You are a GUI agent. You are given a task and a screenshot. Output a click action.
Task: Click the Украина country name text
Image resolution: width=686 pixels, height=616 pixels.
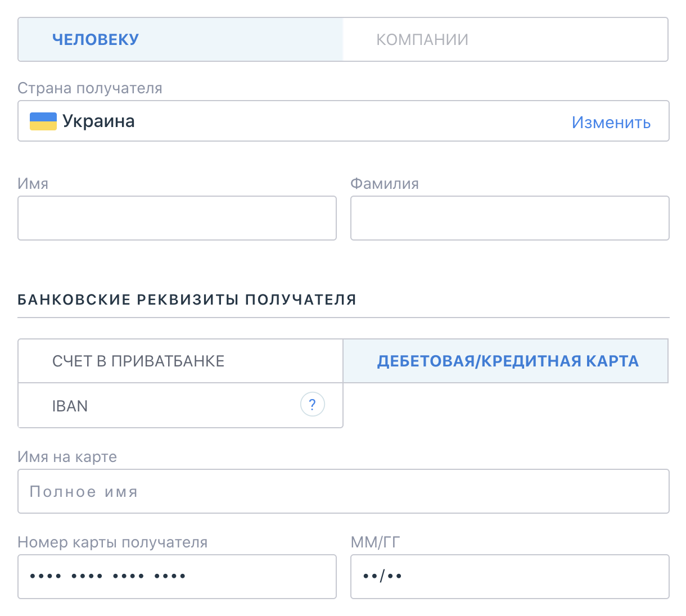98,121
